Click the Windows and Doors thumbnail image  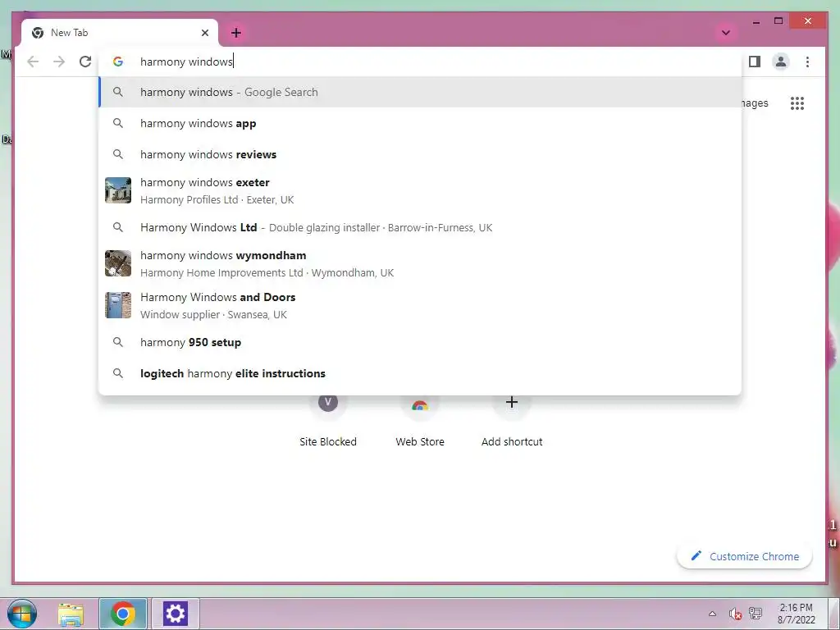point(118,305)
